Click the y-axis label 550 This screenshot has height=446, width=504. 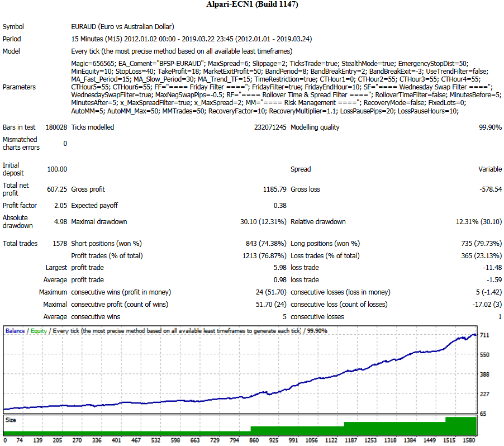coord(484,355)
